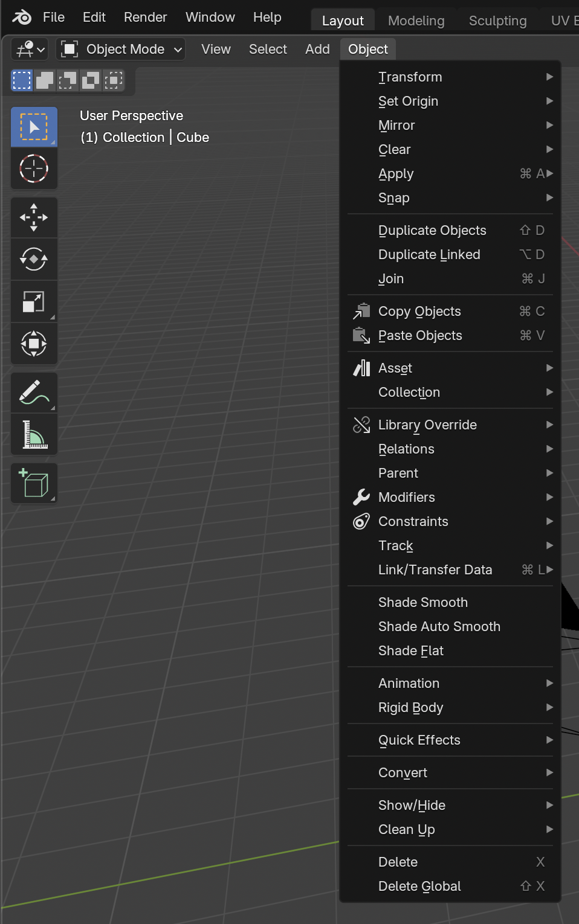The image size is (579, 924).
Task: Open the Object Mode dropdown
Action: pos(121,49)
